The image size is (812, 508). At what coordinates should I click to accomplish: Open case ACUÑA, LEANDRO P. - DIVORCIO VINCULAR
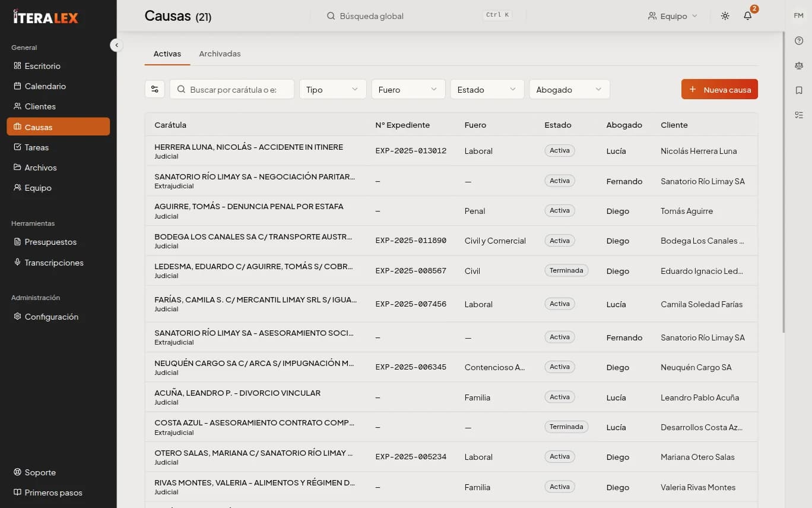point(237,393)
